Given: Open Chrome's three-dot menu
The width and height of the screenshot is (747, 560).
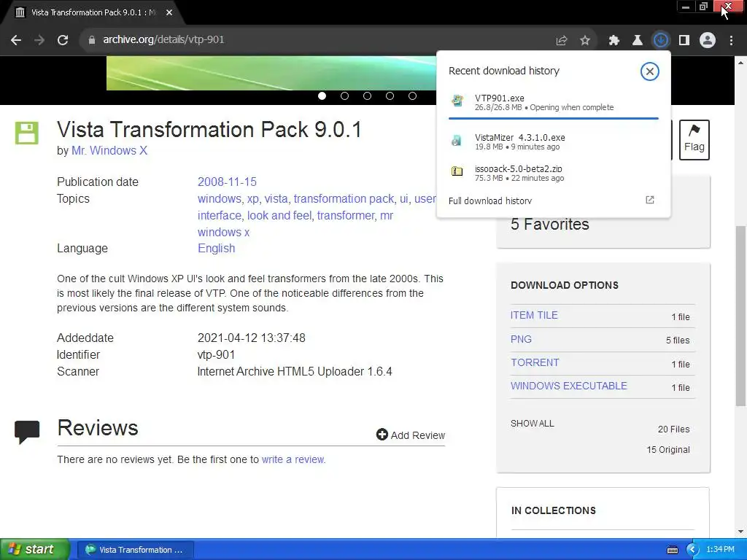Looking at the screenshot, I should click(x=731, y=41).
